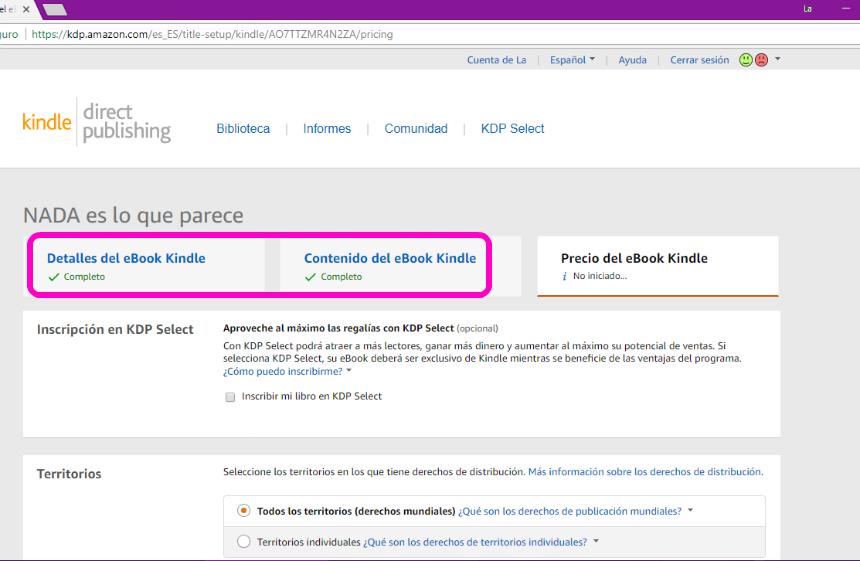Screen dimensions: 860x561
Task: Expand the ¿Qué son los derechos de territorios individuales? help
Action: click(x=480, y=542)
